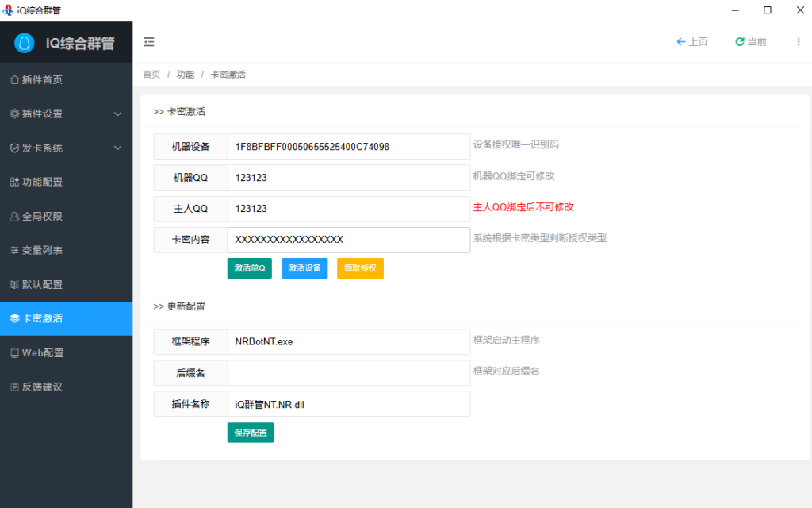Click the blue 激活设备 button
The height and width of the screenshot is (508, 812).
tap(304, 268)
